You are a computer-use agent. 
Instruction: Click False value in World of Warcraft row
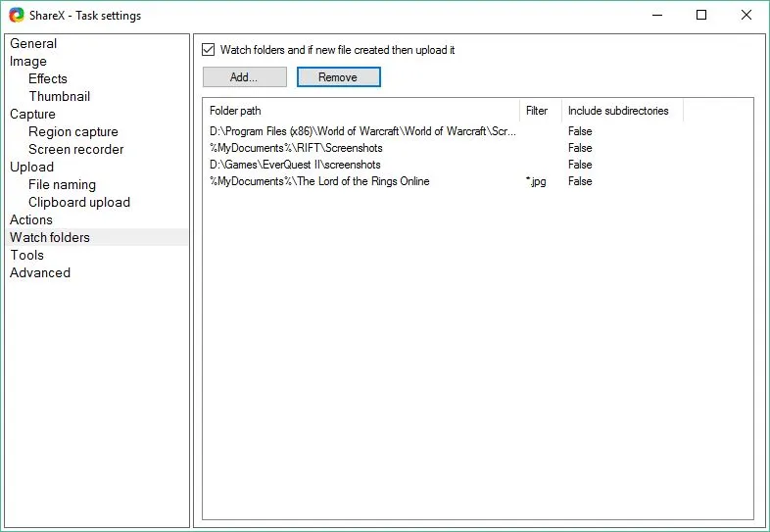[580, 131]
